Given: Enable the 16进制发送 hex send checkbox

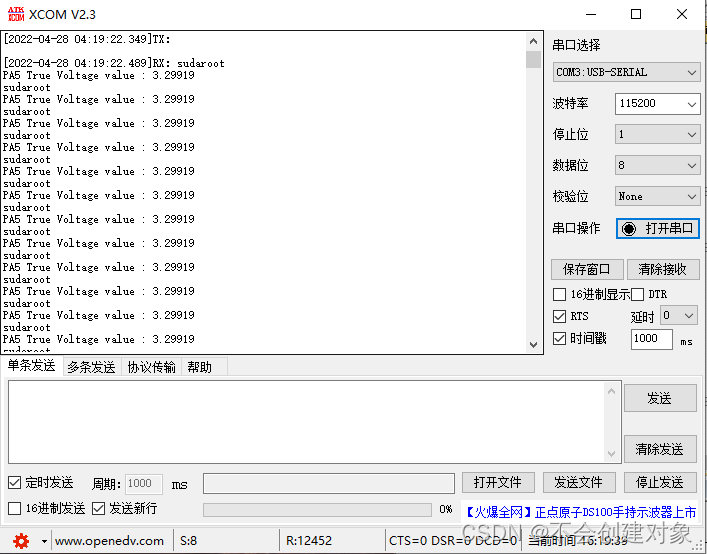Looking at the screenshot, I should (14, 508).
